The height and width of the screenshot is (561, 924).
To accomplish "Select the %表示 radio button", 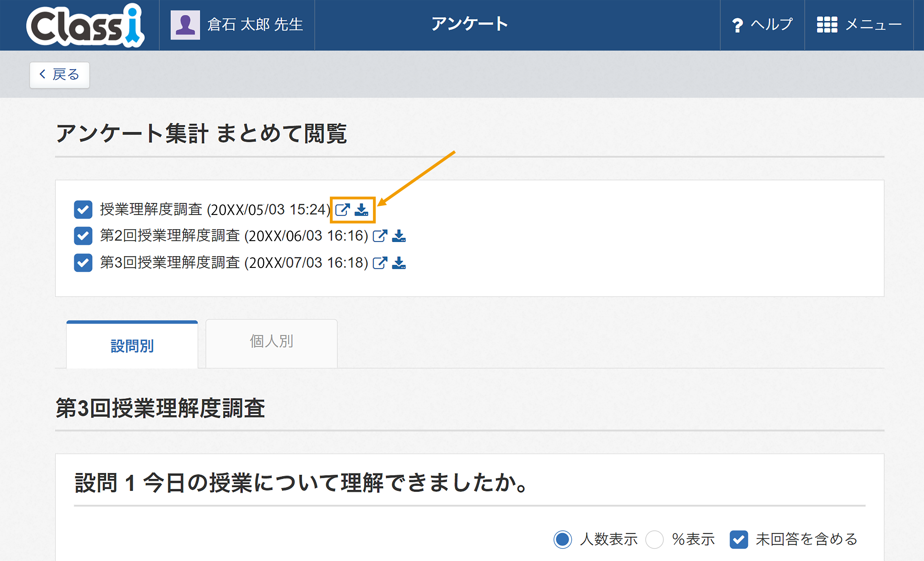I will pos(654,540).
